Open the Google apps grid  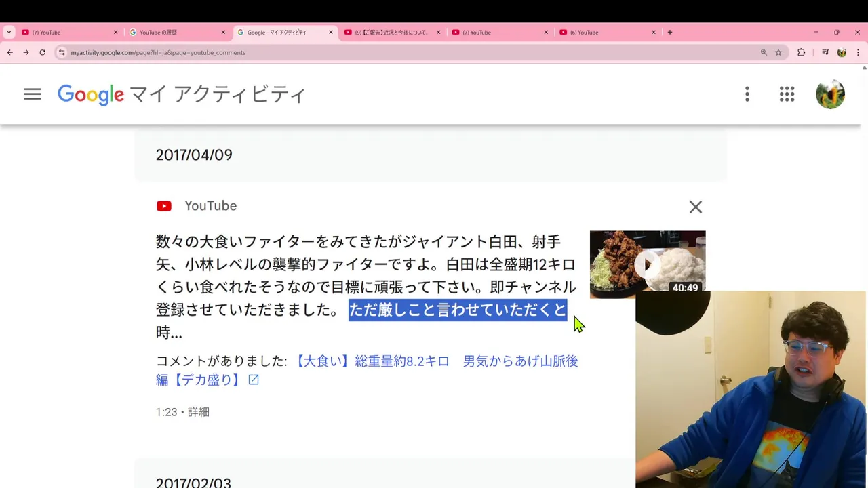click(787, 94)
